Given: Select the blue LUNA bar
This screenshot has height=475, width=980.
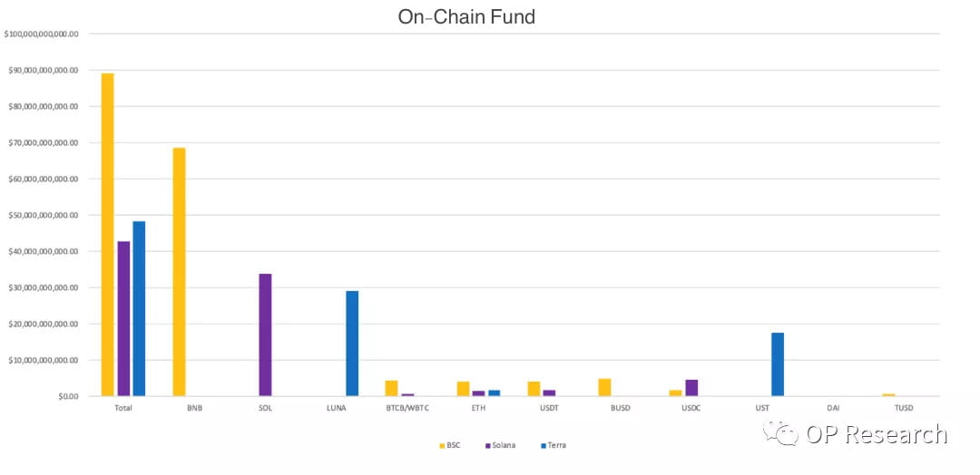Looking at the screenshot, I should pyautogui.click(x=352, y=344).
